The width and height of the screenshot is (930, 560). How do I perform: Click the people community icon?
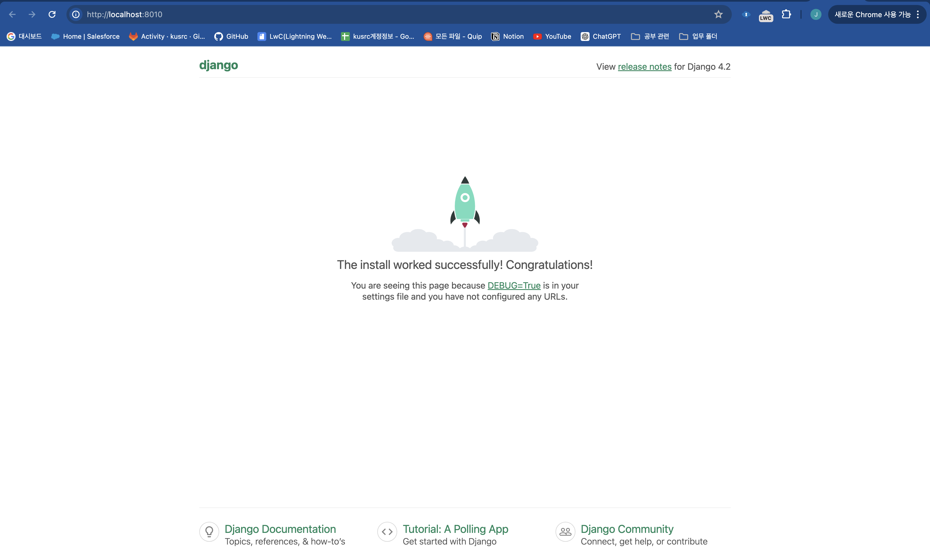tap(565, 532)
